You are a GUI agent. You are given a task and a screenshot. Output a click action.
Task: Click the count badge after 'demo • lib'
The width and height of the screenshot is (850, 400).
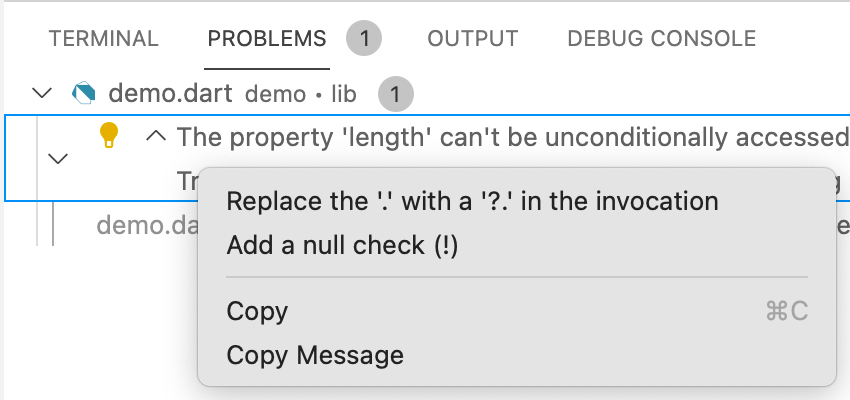[x=396, y=94]
